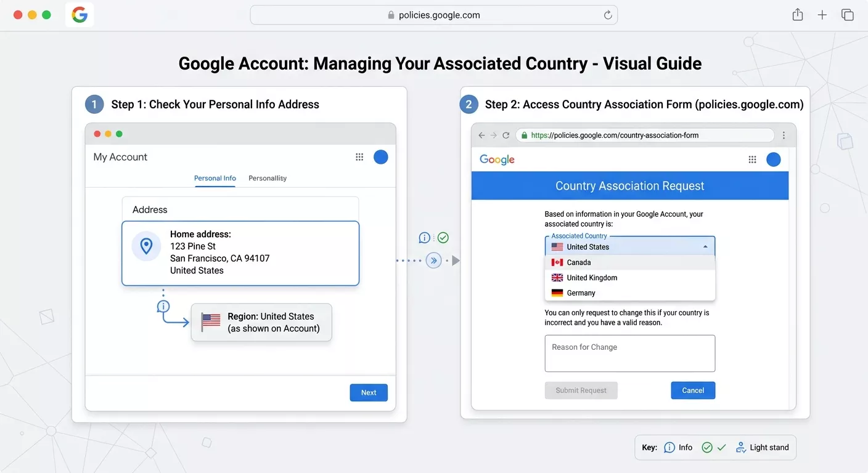Click the country-association-form URL field
The image size is (868, 473).
click(645, 135)
